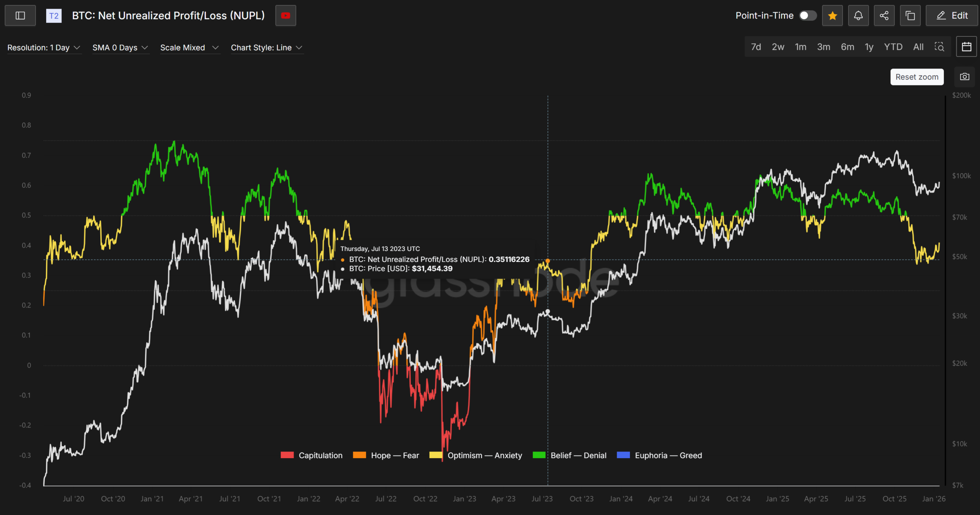Image resolution: width=980 pixels, height=515 pixels.
Task: Click the Edit button
Action: (952, 16)
